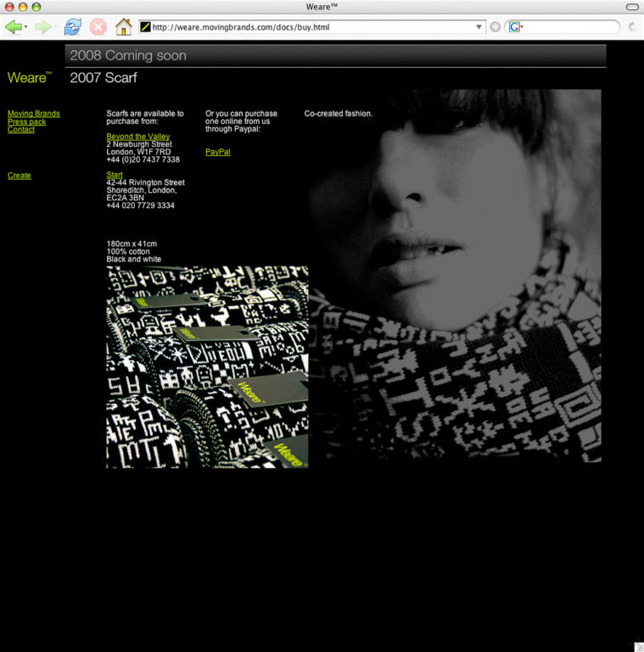The width and height of the screenshot is (644, 652).
Task: Click the model wearing scarf photo
Action: pyautogui.click(x=455, y=276)
